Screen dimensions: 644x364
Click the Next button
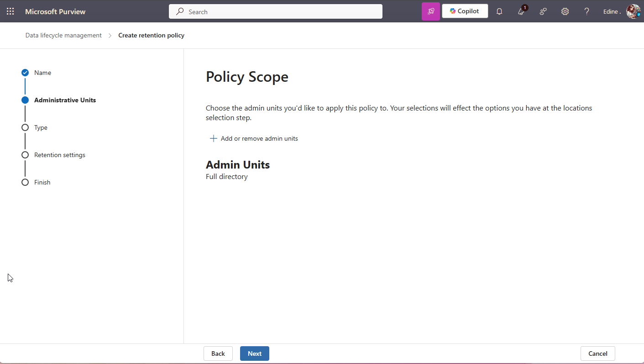coord(254,353)
